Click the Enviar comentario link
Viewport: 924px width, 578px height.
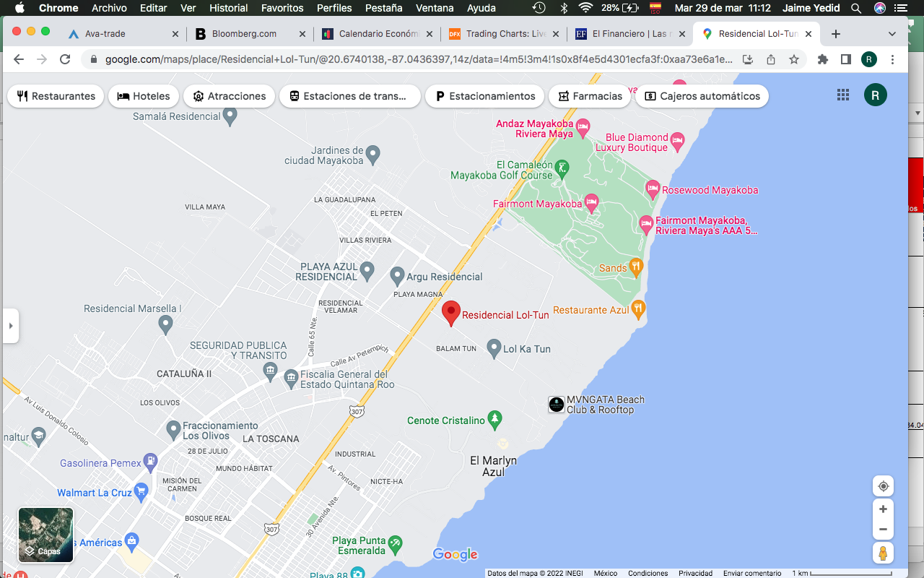752,573
